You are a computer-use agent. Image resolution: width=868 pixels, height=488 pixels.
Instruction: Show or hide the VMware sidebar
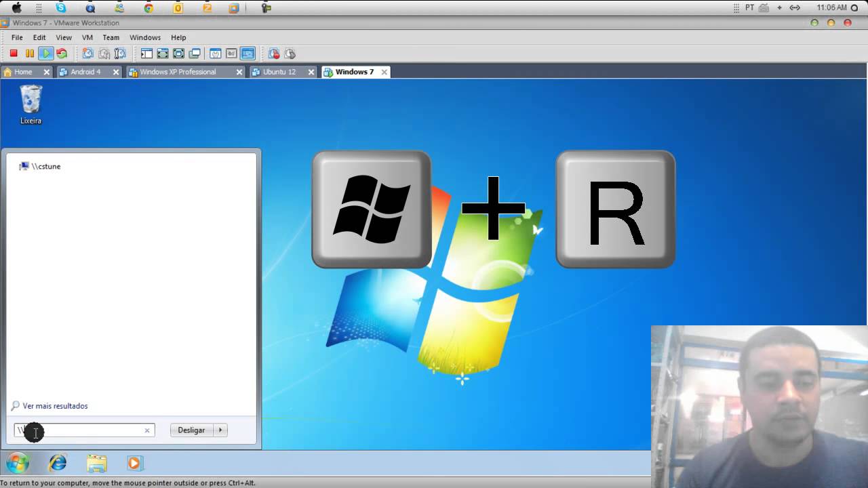(x=146, y=54)
